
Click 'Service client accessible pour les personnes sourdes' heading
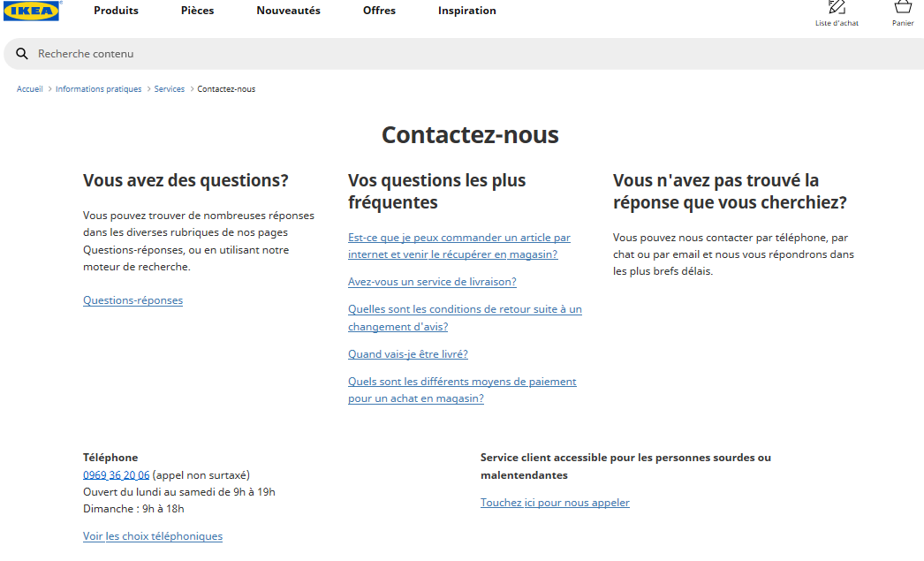[x=625, y=466]
